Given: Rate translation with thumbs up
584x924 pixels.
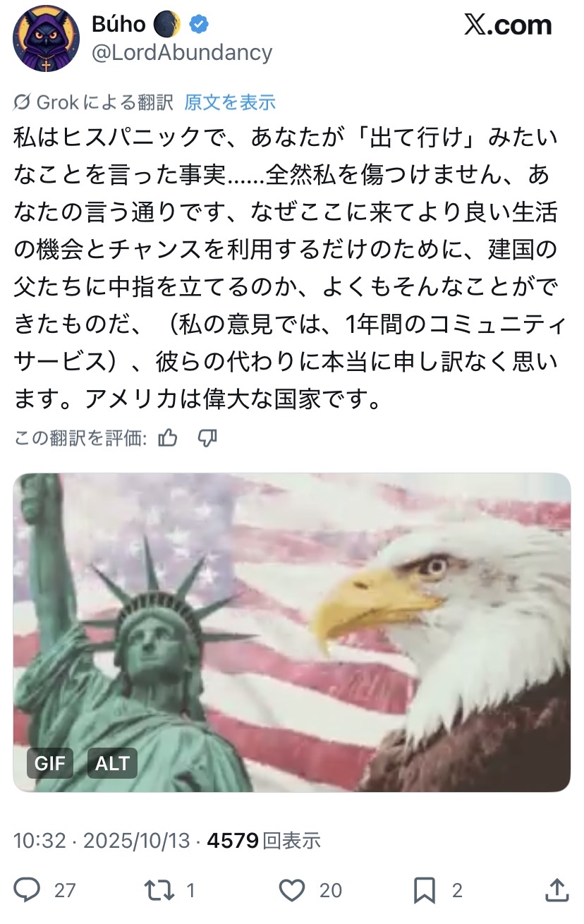Looking at the screenshot, I should (168, 439).
